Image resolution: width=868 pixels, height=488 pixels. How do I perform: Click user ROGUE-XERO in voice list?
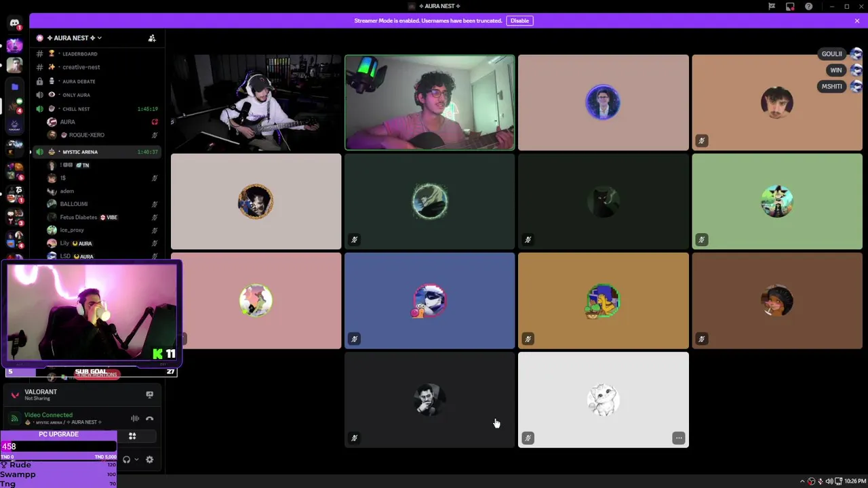tap(103, 135)
